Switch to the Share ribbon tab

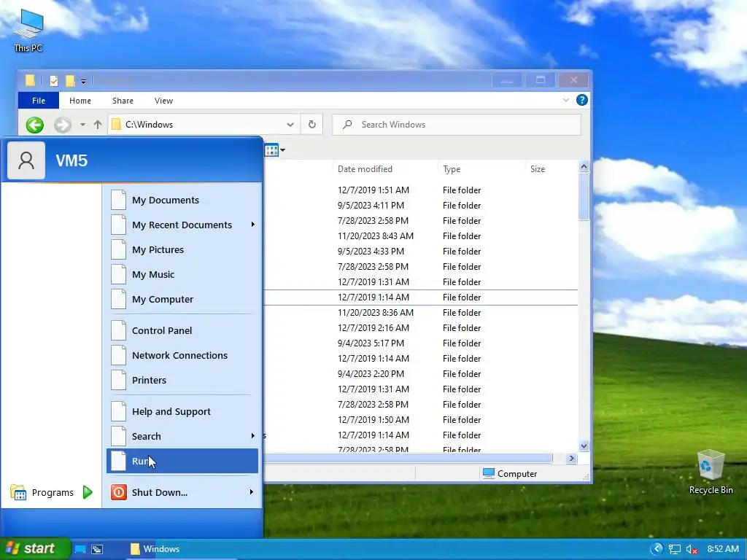(123, 101)
